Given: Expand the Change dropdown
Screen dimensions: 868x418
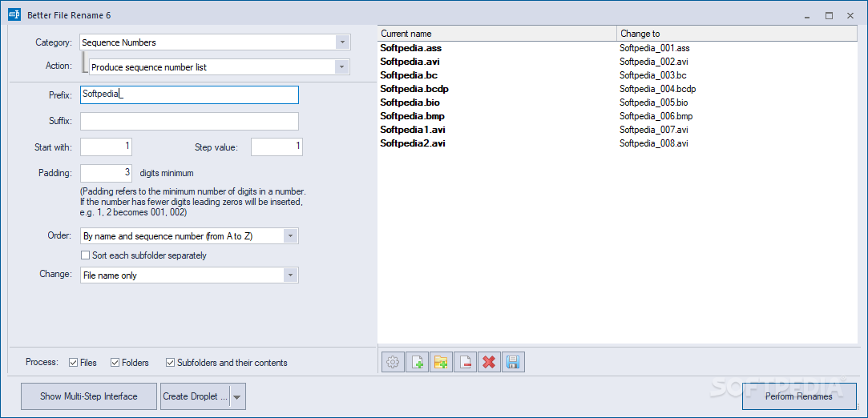Looking at the screenshot, I should click(x=291, y=275).
